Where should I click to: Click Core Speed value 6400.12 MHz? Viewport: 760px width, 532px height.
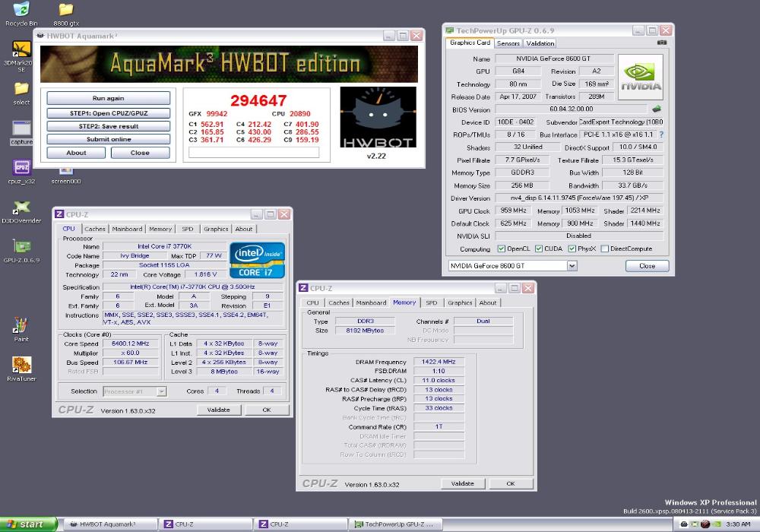pyautogui.click(x=131, y=344)
